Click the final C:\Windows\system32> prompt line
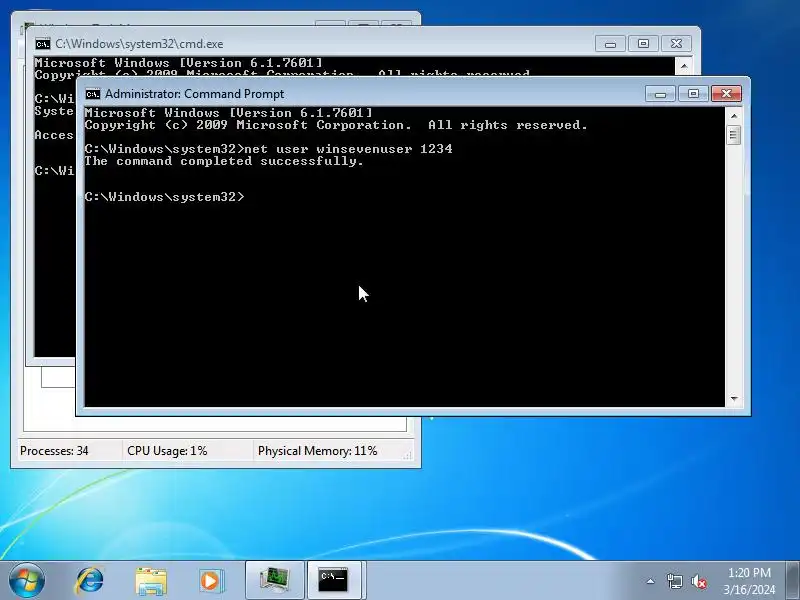 coord(164,197)
